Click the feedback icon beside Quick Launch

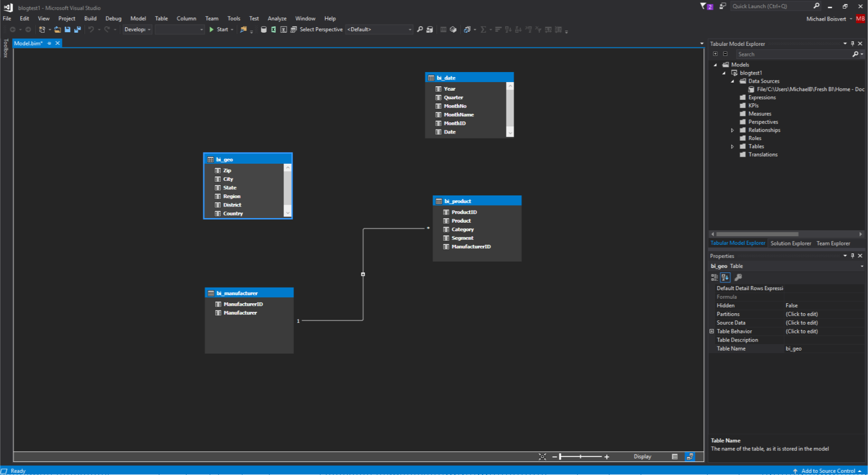pos(722,6)
